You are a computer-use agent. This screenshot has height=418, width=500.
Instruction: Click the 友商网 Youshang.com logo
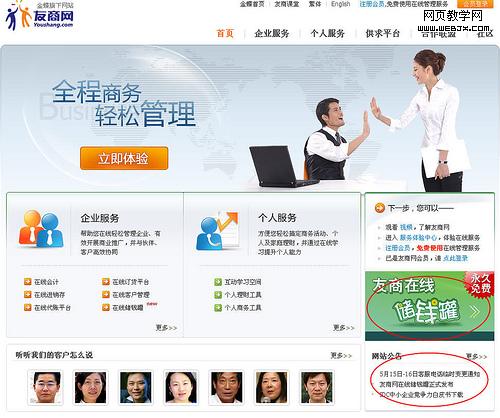pyautogui.click(x=39, y=16)
